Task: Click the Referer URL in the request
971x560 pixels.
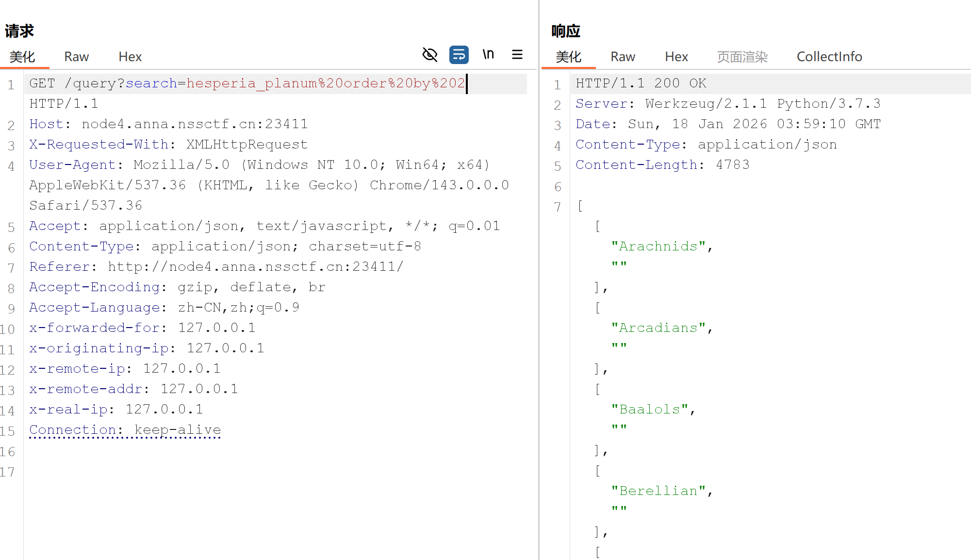Action: point(255,267)
